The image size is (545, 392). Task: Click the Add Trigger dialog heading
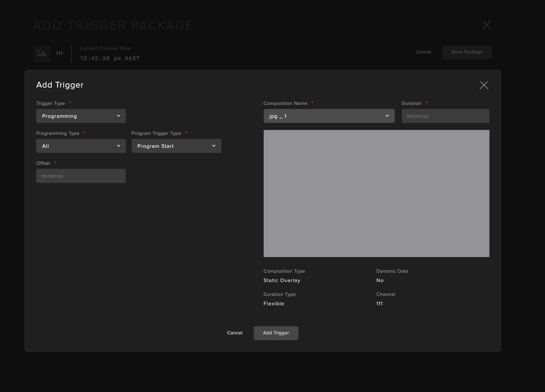tap(60, 85)
